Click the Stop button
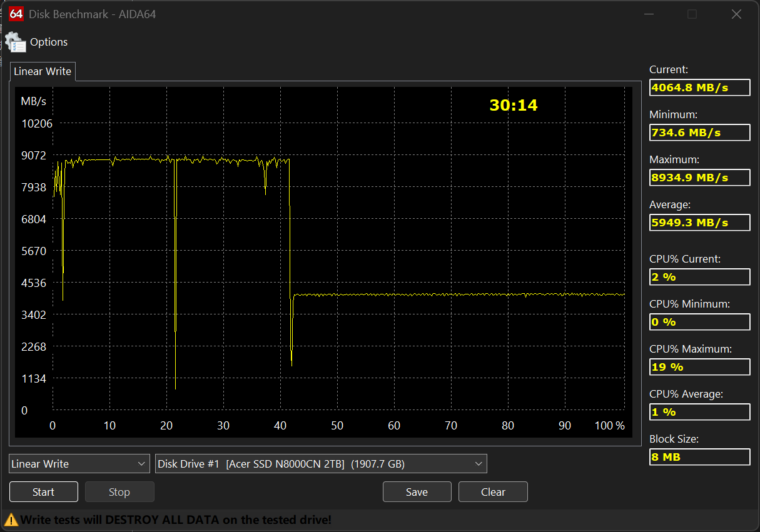The image size is (760, 532). 119,492
